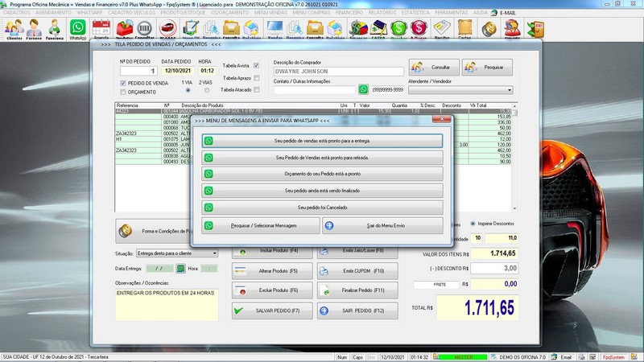
Task: Enable the Orçamento checkbox
Action: [x=122, y=92]
